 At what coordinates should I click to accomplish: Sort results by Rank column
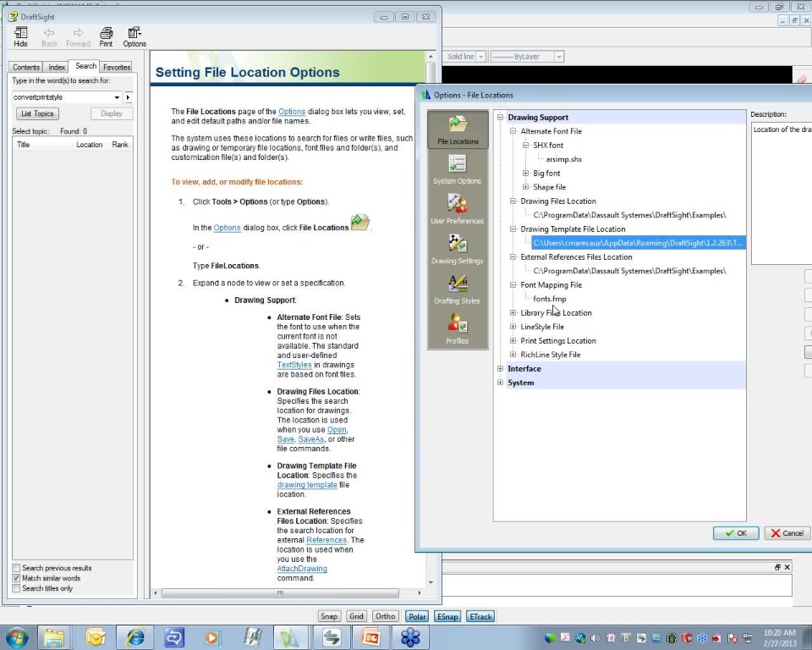click(120, 145)
